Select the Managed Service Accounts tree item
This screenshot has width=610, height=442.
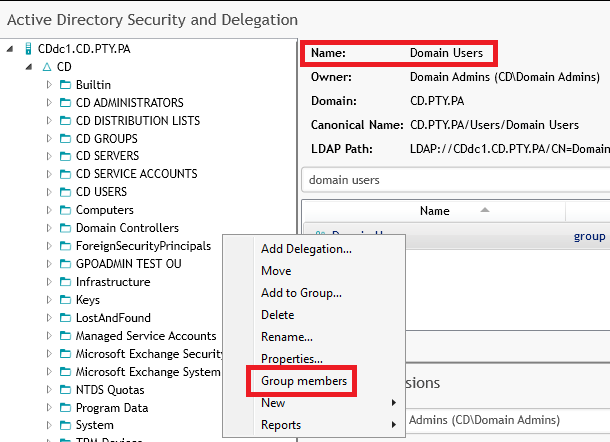(x=146, y=336)
